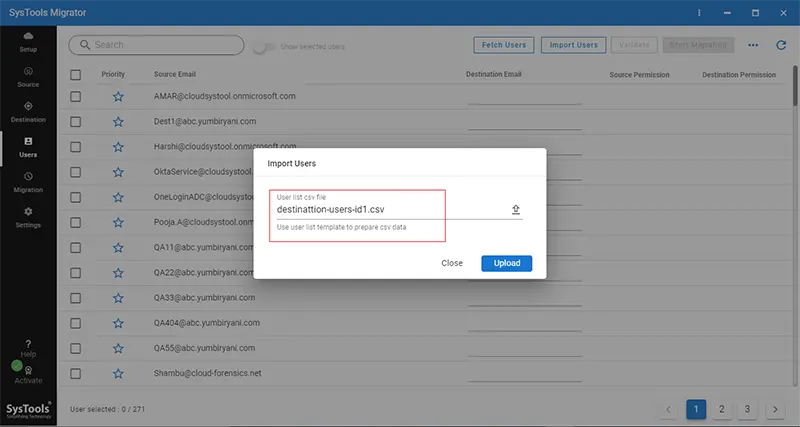Click the Destination Permission column header
This screenshot has width=800, height=427.
739,74
